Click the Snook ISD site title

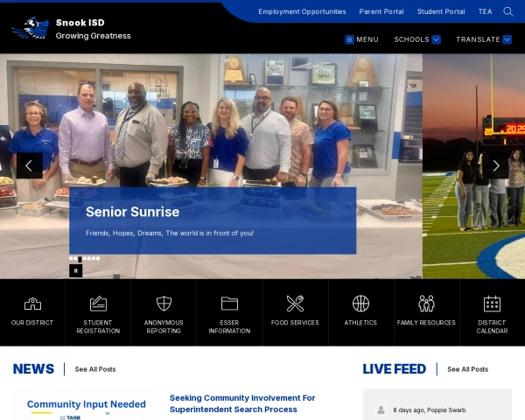pyautogui.click(x=80, y=23)
